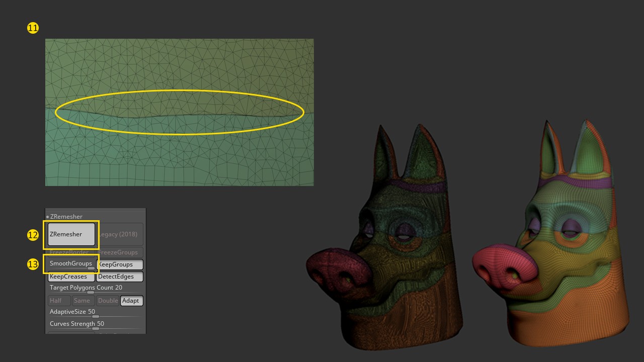Select the Half polygon count option
This screenshot has width=644, height=362.
point(59,301)
